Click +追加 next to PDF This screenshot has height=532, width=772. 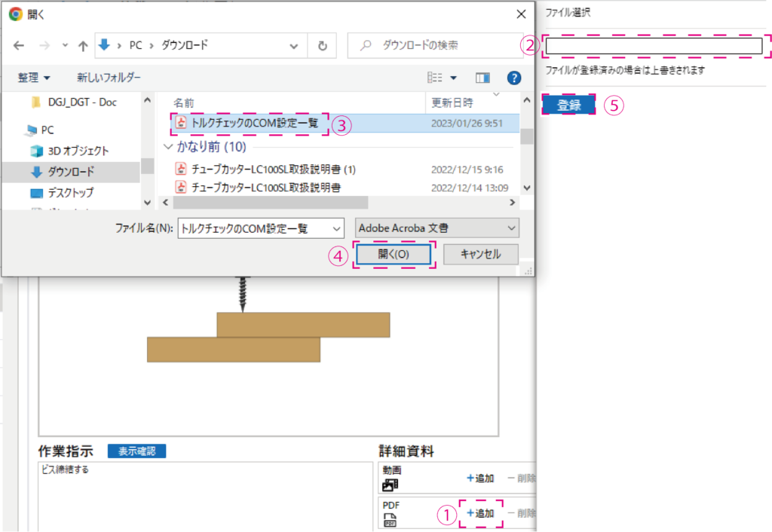pyautogui.click(x=480, y=513)
